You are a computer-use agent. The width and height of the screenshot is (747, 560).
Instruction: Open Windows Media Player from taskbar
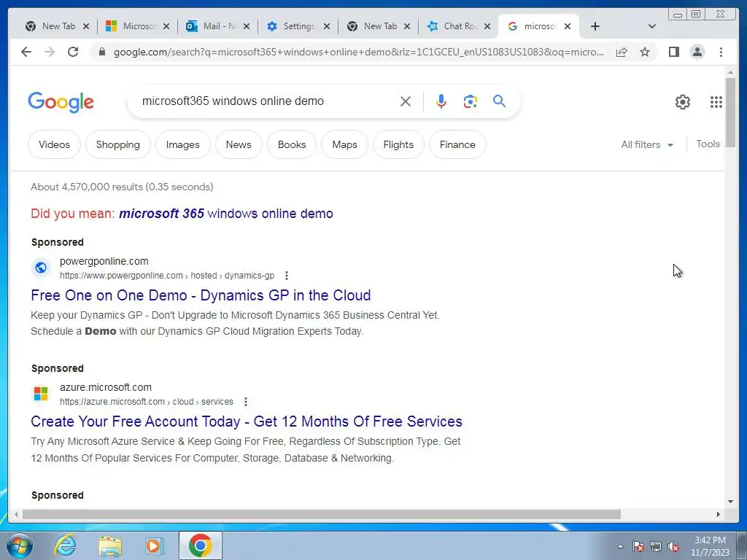[x=154, y=545]
